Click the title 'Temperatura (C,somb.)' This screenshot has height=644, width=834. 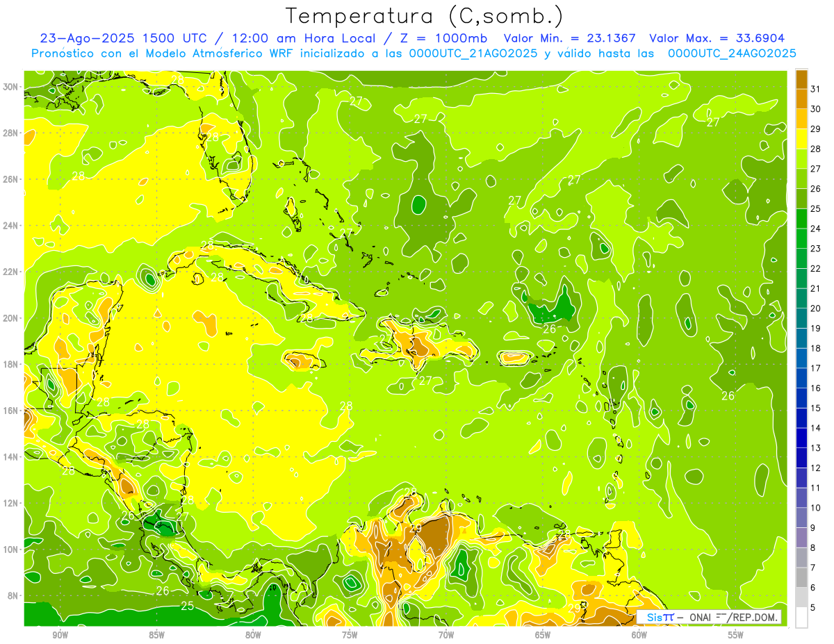point(425,15)
